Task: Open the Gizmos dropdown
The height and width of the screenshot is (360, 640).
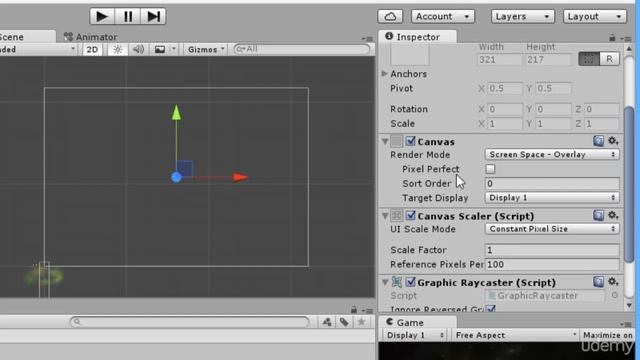Action: point(206,49)
